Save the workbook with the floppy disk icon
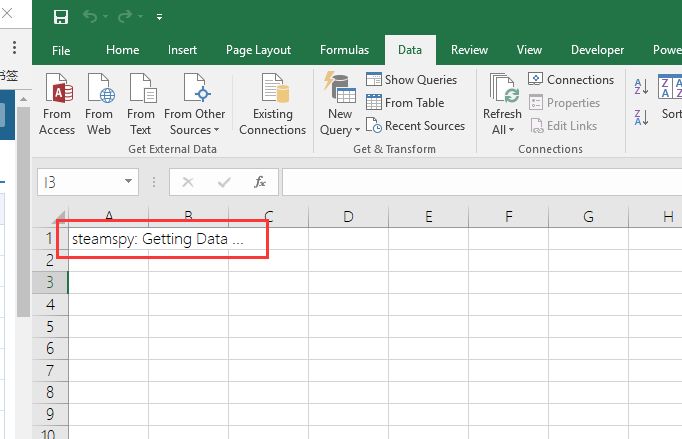This screenshot has height=439, width=682. [x=60, y=17]
